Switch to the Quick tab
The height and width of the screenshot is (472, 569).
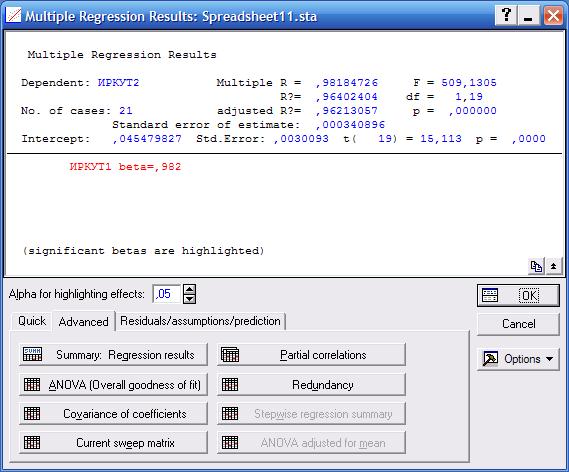click(32, 321)
